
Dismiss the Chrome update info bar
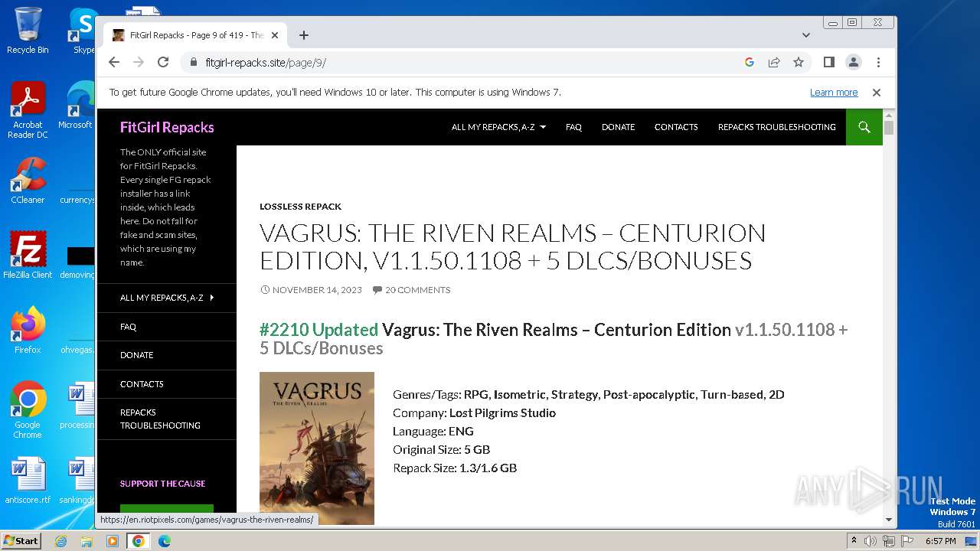point(877,93)
